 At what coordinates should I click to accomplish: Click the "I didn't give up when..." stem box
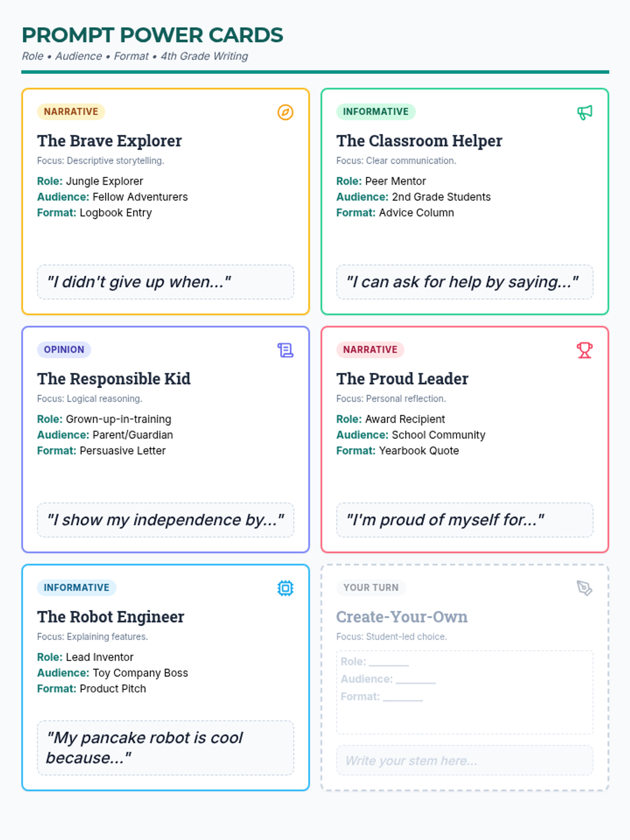click(x=165, y=282)
